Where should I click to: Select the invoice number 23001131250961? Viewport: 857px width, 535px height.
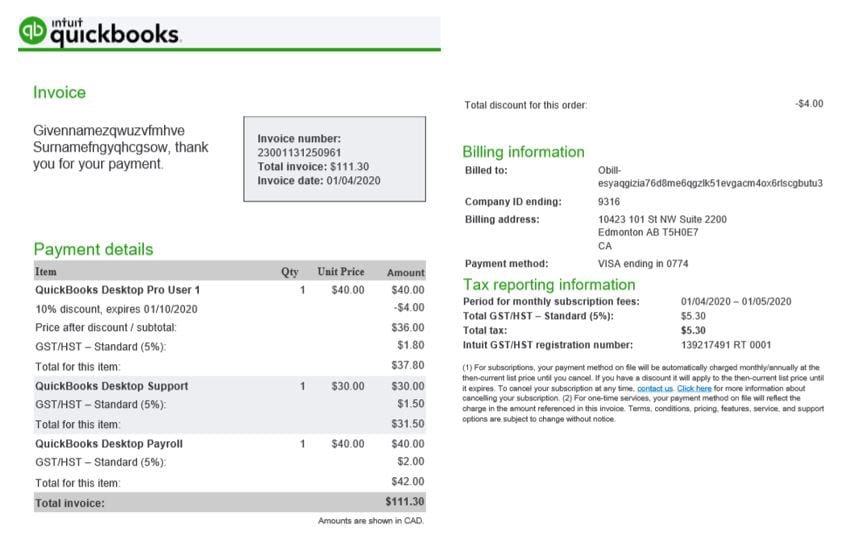click(x=299, y=153)
